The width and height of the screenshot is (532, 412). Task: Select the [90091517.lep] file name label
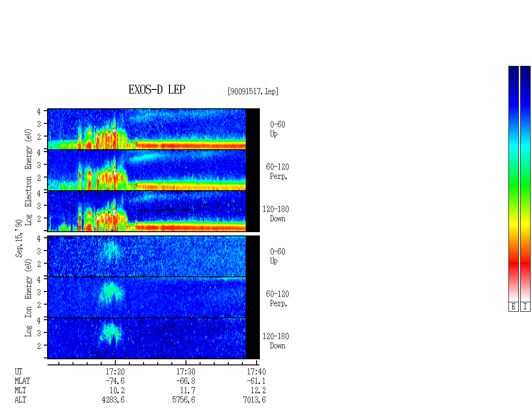[x=253, y=91]
